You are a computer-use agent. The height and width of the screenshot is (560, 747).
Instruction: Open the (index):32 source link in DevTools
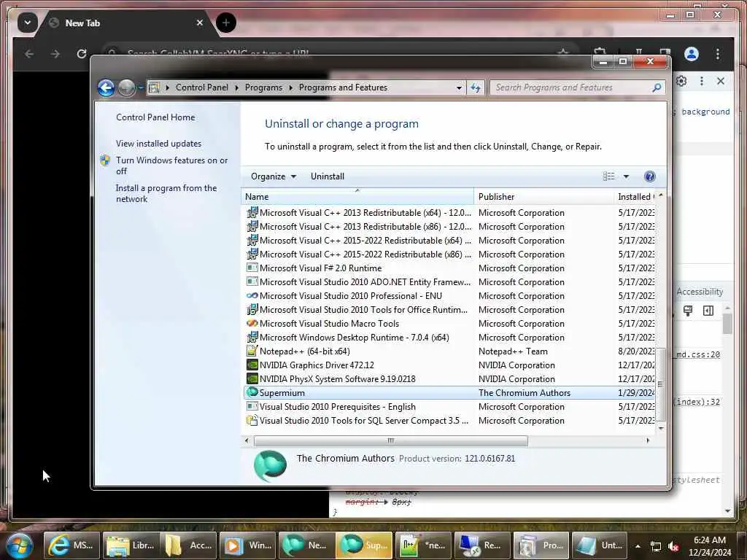pos(698,402)
